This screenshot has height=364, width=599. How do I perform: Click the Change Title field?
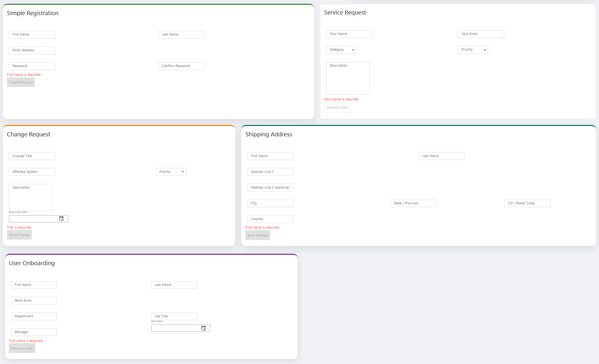pyautogui.click(x=32, y=156)
